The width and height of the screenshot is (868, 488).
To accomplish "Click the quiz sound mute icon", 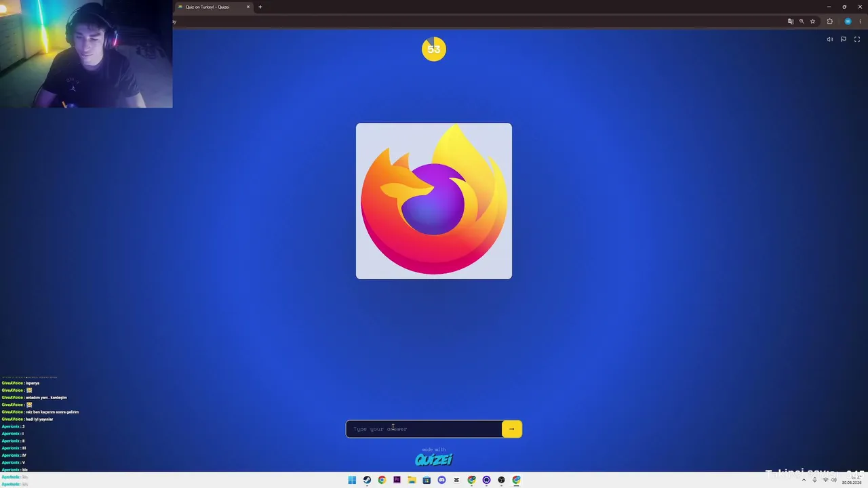I will (x=830, y=39).
